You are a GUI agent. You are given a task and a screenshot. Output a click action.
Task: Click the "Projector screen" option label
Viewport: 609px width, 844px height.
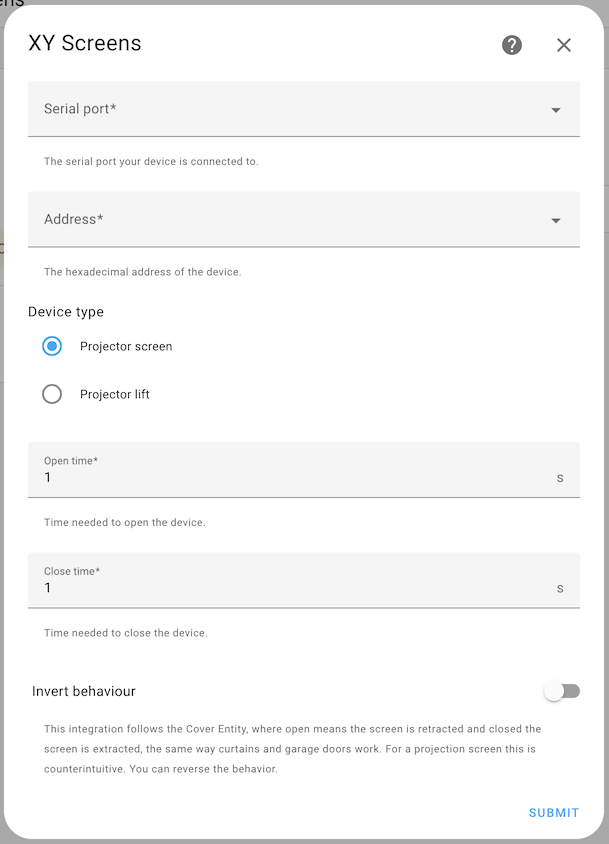pos(126,347)
